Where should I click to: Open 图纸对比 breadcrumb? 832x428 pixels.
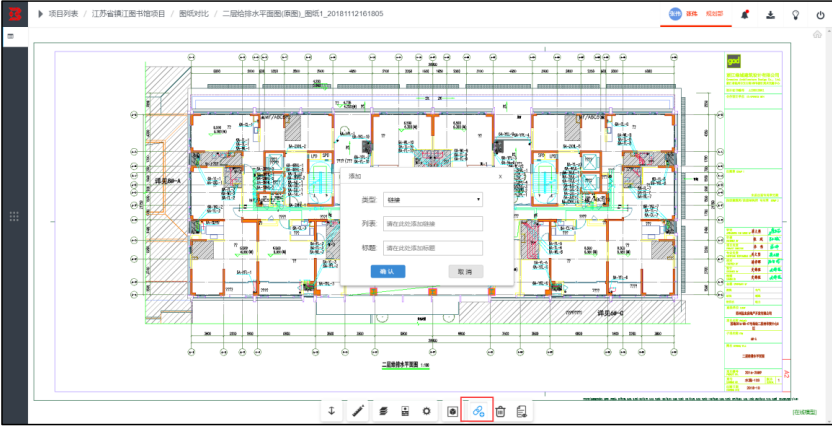tap(194, 14)
